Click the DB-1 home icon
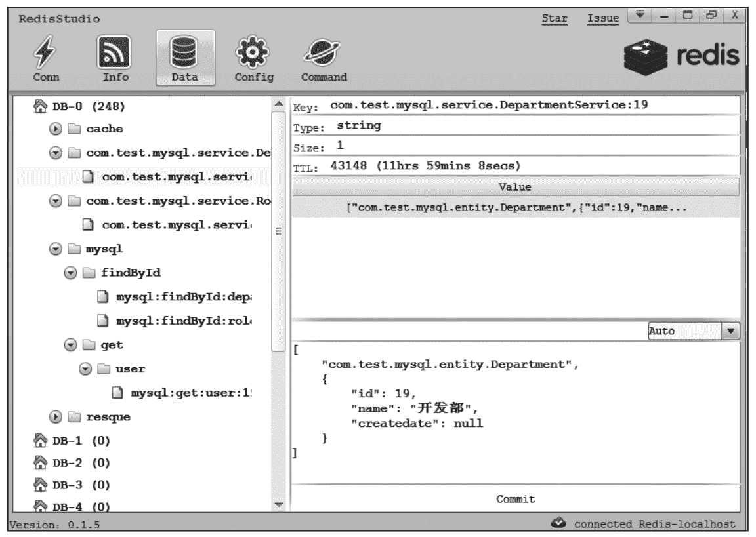The image size is (756, 537). 41,441
